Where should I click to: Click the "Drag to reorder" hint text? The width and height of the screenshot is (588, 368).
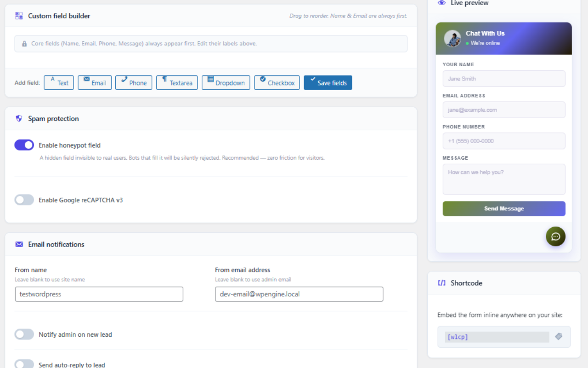point(348,16)
